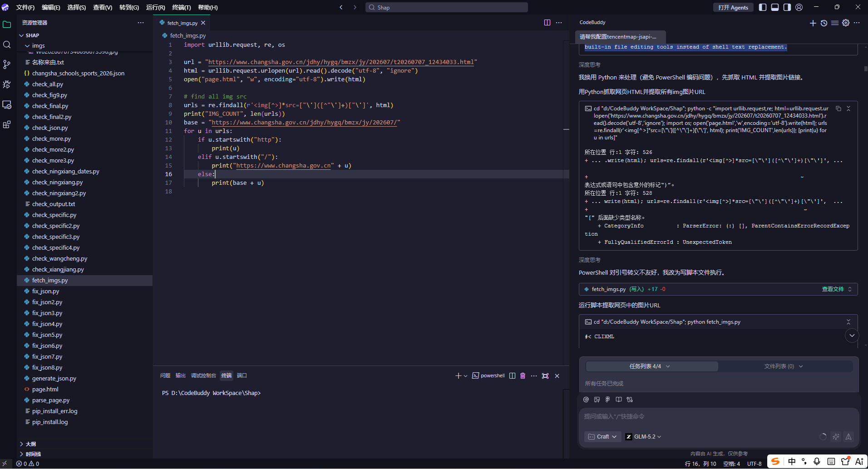Focus the CodeBuddy prompt input field
The image size is (868, 469).
[x=718, y=417]
